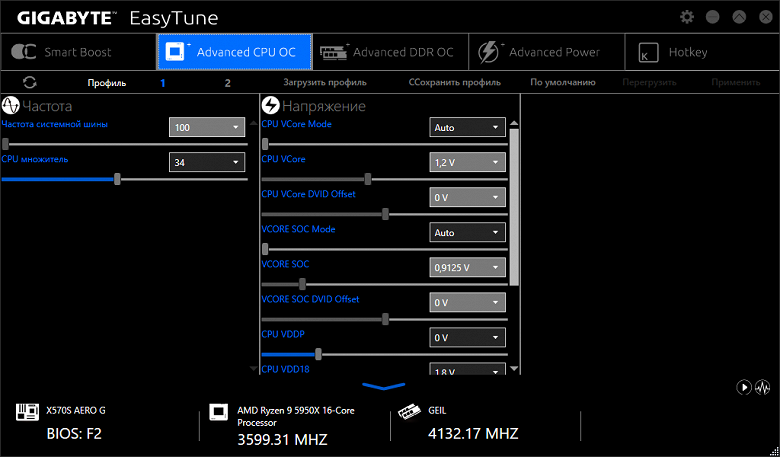Expand the bottom panel blue chevron
Viewport: 780px width, 457px height.
(384, 386)
